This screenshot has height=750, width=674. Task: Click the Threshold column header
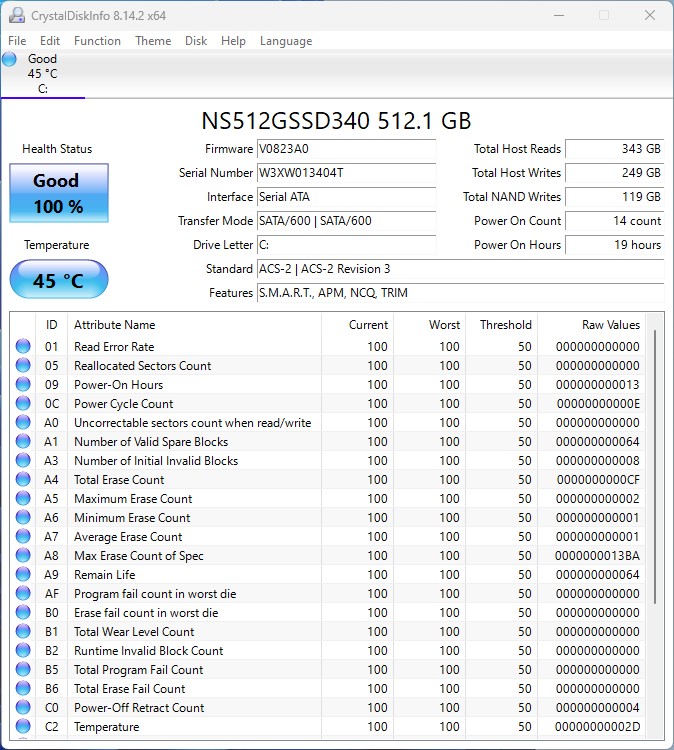501,325
